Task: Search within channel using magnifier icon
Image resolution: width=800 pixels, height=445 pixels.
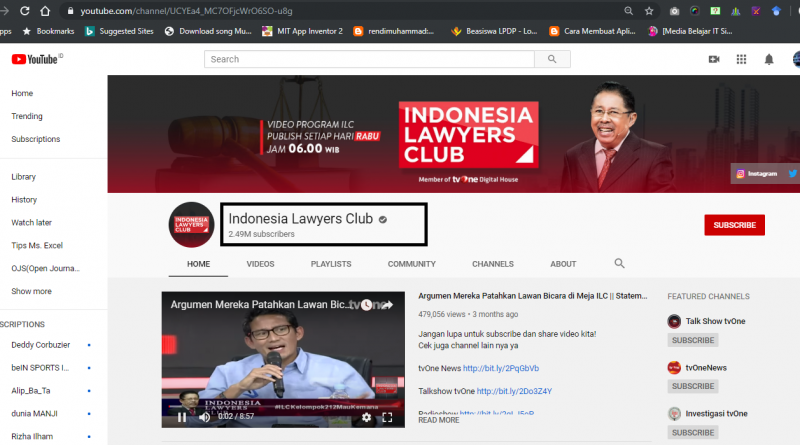Action: [x=619, y=263]
